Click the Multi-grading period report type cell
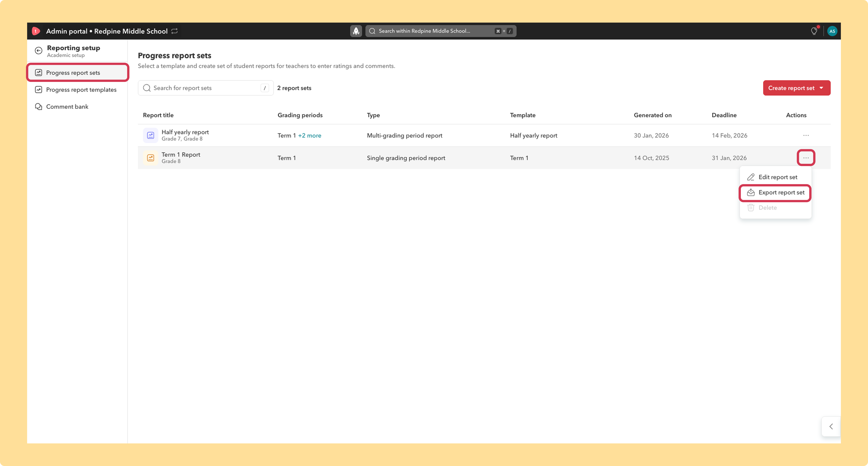This screenshot has width=868, height=466. 404,135
